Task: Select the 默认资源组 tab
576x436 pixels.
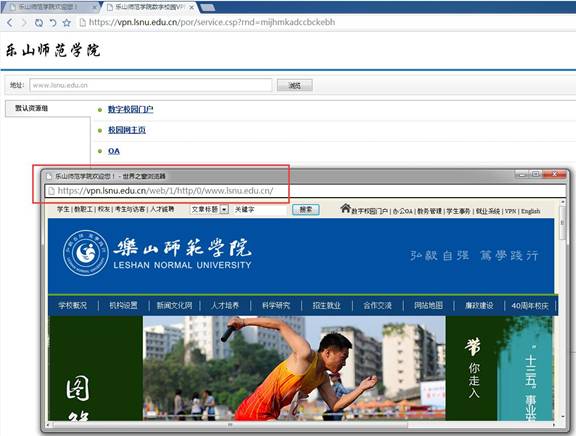Action: [48, 108]
